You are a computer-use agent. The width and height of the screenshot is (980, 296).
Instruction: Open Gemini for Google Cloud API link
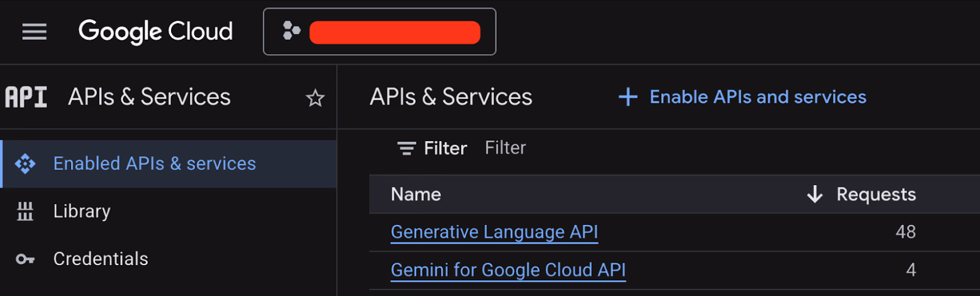tap(508, 270)
